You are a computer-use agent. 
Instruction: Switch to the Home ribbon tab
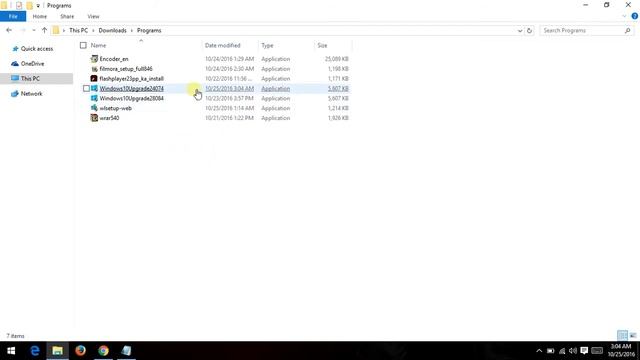point(40,16)
